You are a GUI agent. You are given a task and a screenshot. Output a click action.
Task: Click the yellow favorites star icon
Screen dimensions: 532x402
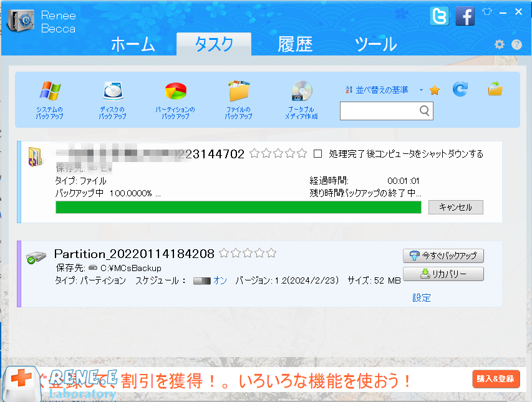435,90
